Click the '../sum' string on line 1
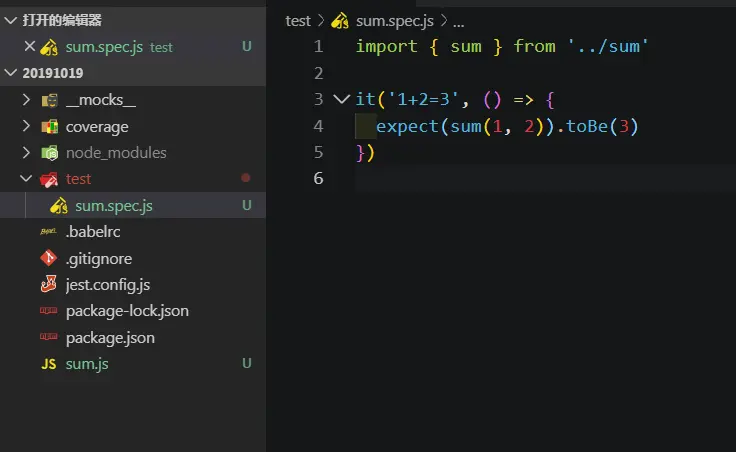 point(608,46)
